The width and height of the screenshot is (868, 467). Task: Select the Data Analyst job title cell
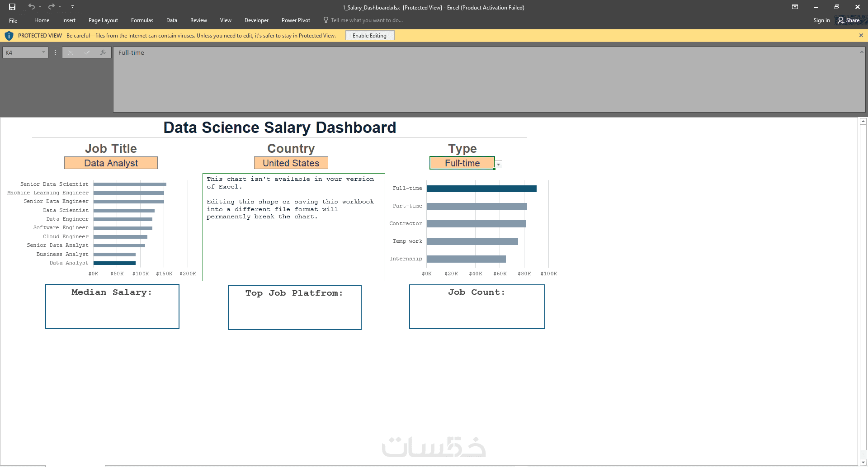tap(111, 163)
